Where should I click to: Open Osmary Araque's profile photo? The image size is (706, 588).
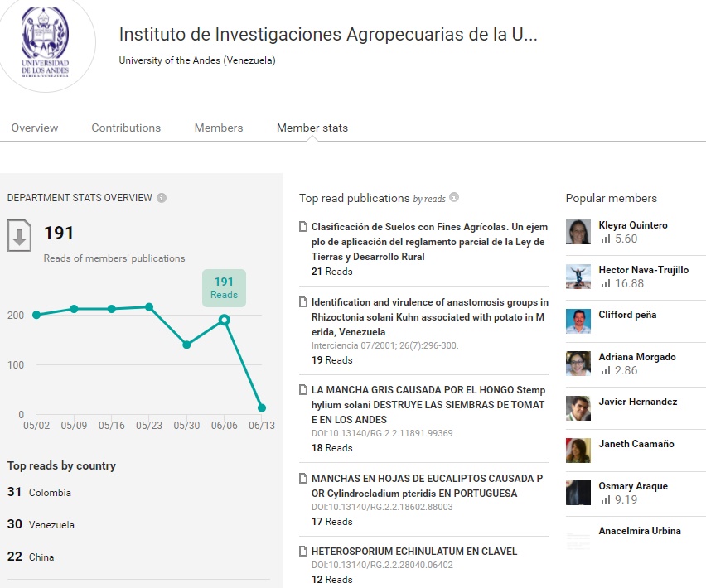coord(578,493)
